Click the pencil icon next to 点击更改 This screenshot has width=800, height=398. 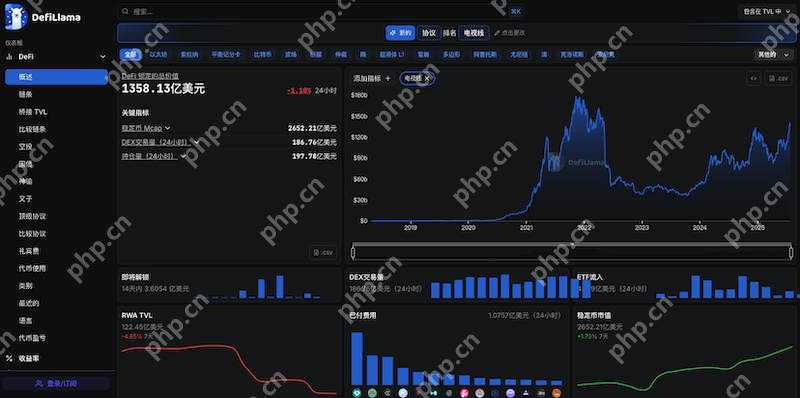497,33
